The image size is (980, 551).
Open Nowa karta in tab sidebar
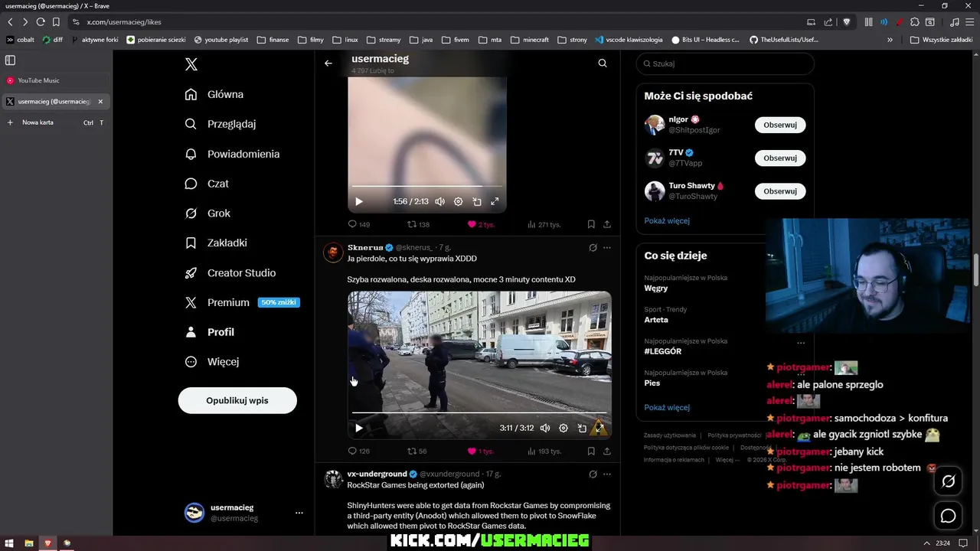pos(55,122)
